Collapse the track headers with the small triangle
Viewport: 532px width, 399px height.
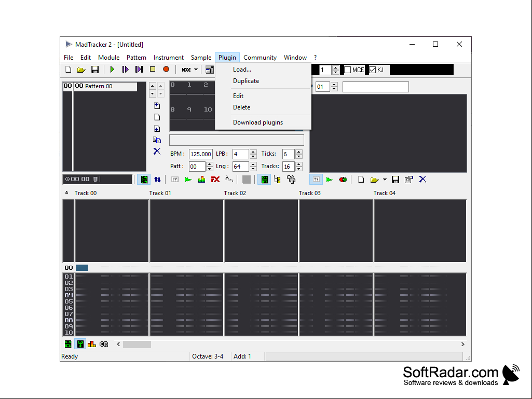click(x=66, y=192)
